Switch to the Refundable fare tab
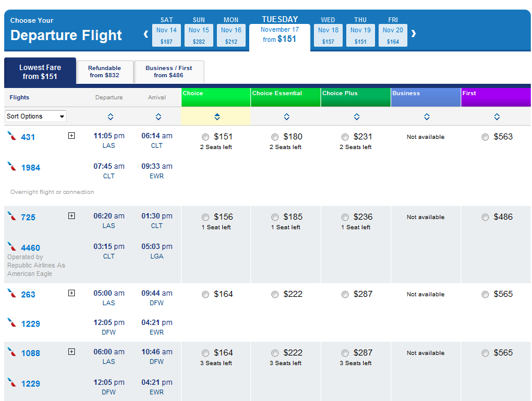This screenshot has width=532, height=401. (104, 72)
